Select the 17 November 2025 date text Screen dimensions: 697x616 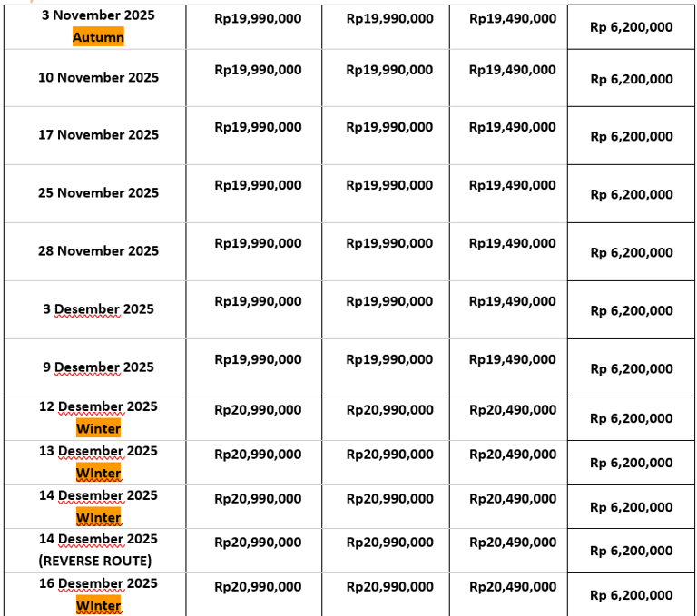(98, 134)
